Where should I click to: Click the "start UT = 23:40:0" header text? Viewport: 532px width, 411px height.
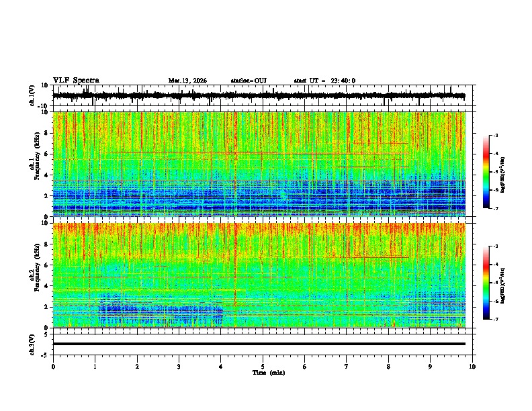pos(324,81)
